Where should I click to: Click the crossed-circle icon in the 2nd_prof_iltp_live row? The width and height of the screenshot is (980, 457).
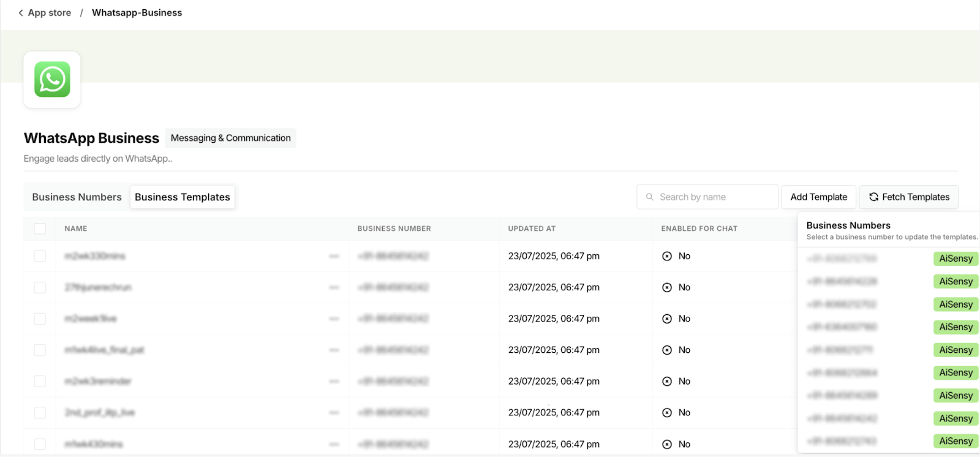(667, 413)
